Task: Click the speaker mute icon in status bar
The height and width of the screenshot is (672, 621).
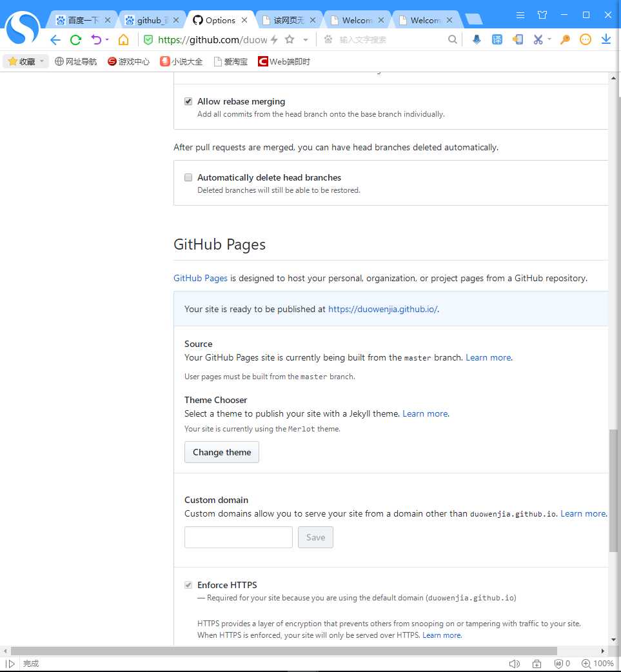Action: coord(515,664)
